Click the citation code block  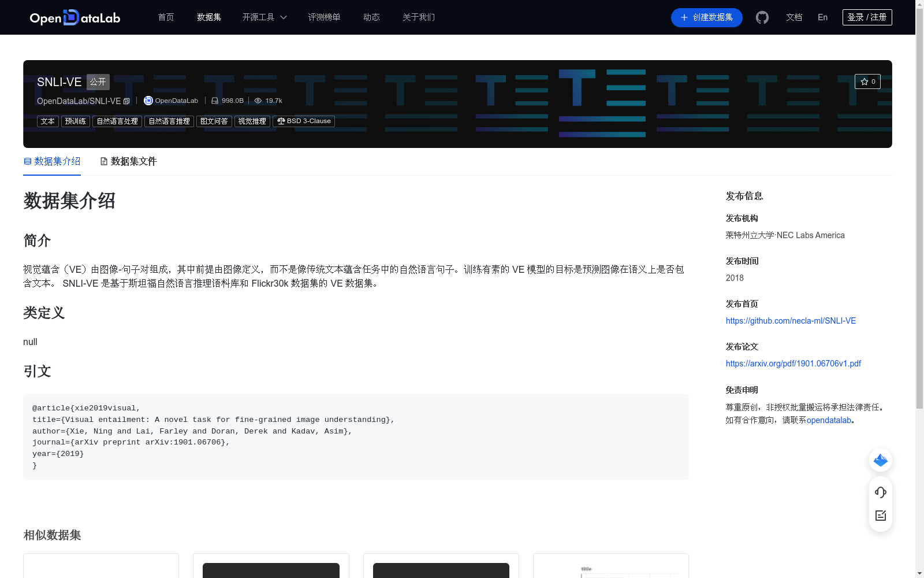(x=356, y=437)
